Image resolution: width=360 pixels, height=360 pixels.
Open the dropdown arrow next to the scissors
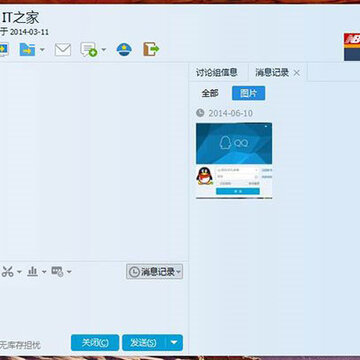click(x=19, y=272)
